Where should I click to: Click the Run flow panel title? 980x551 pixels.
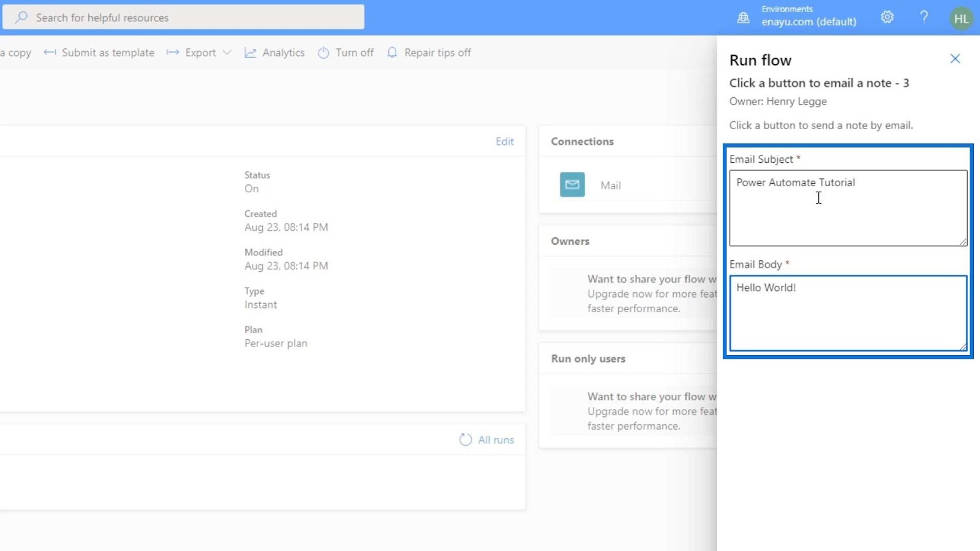click(x=760, y=60)
